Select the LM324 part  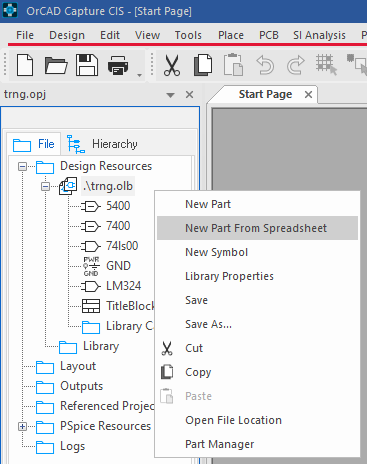(123, 286)
